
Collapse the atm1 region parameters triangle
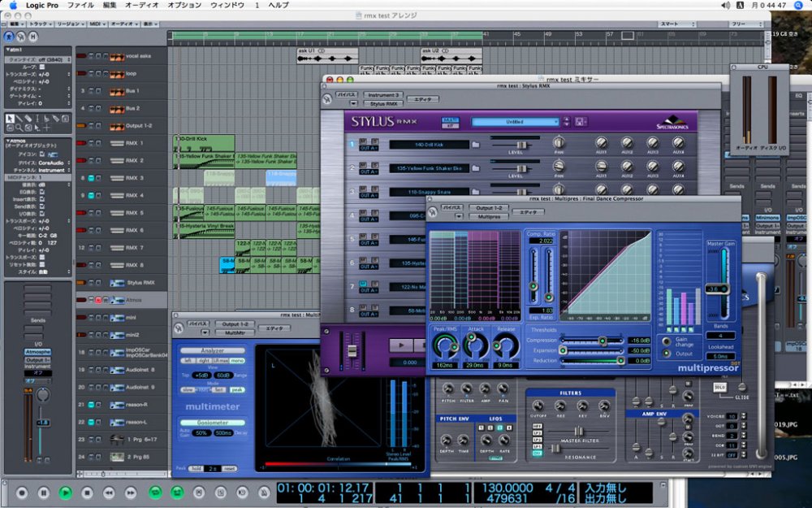point(7,50)
